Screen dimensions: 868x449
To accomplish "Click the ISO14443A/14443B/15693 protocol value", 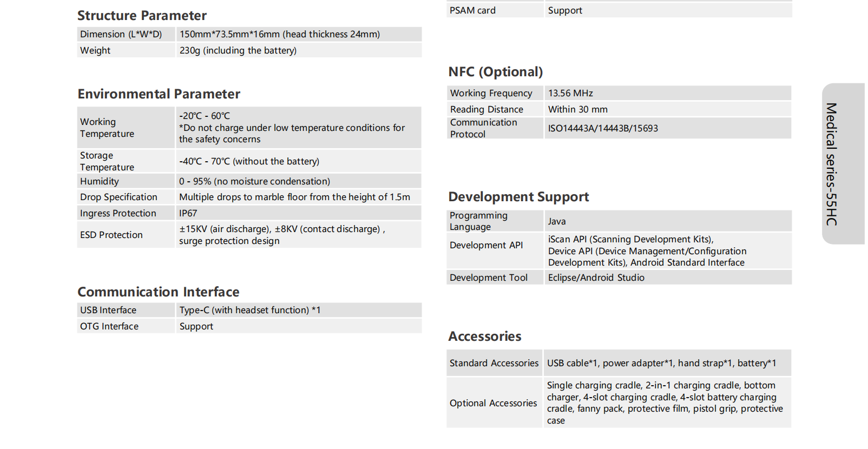I will click(603, 129).
